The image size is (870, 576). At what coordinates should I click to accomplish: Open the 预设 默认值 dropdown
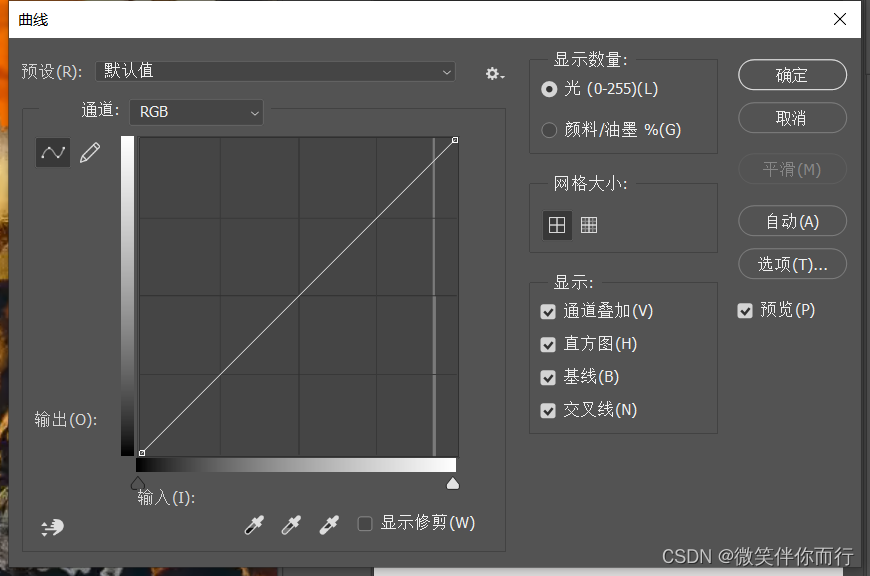275,72
